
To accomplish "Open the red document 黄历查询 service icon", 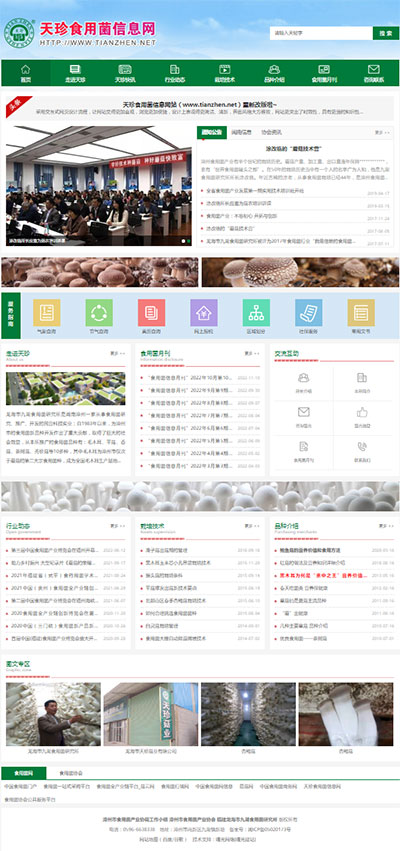I will [151, 313].
